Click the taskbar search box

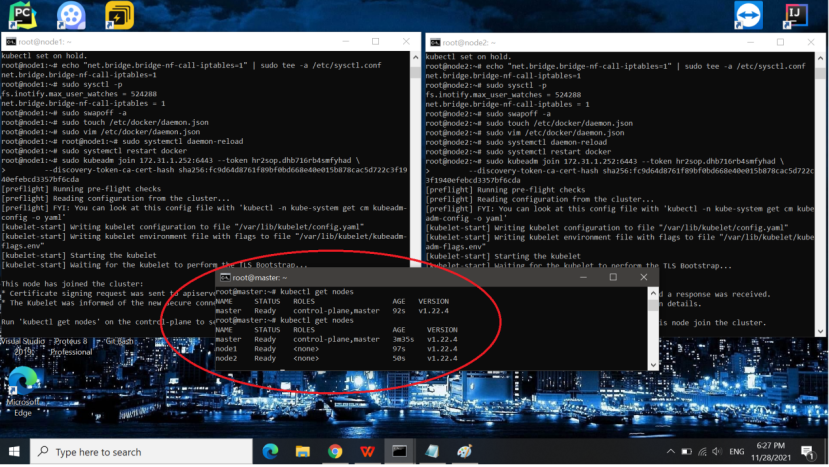pos(141,452)
